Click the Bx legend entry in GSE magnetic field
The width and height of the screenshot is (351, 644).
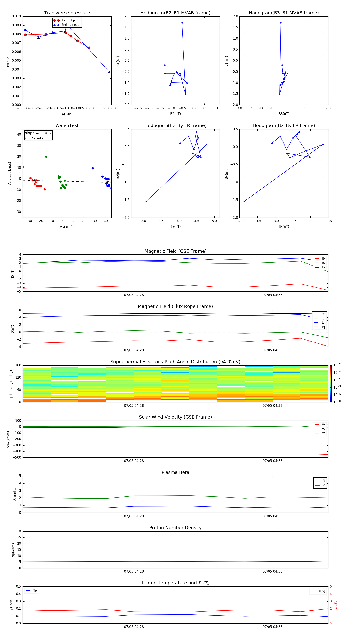point(320,259)
